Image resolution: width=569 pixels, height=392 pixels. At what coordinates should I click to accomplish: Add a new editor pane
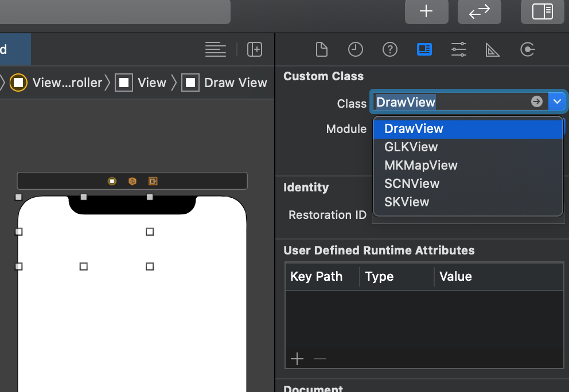click(x=255, y=49)
